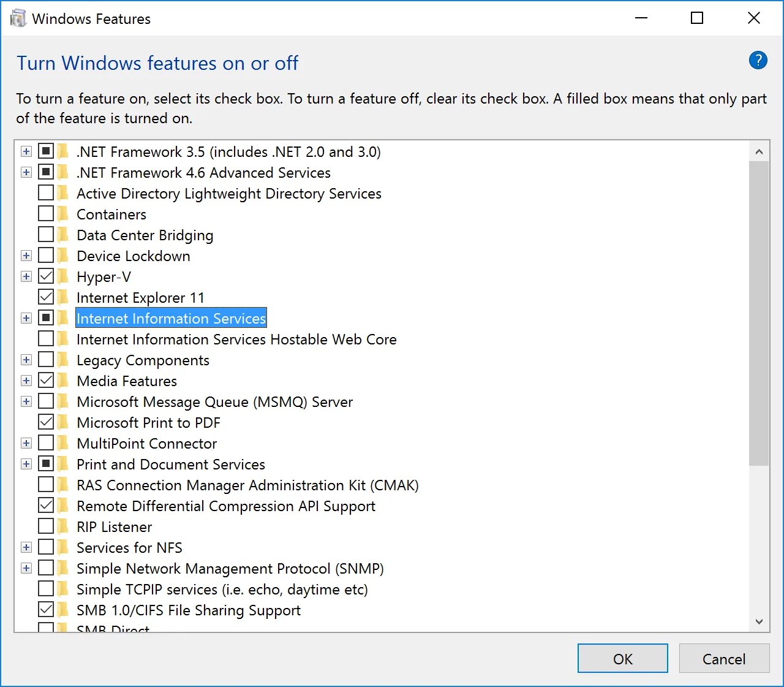Check the Containers feature checkbox
Image resolution: width=784 pixels, height=687 pixels.
[46, 213]
